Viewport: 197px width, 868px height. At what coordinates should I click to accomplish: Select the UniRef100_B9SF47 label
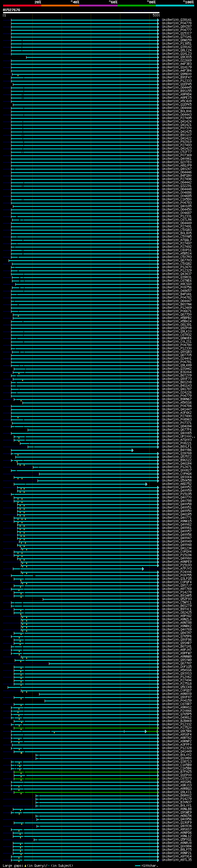click(x=177, y=78)
